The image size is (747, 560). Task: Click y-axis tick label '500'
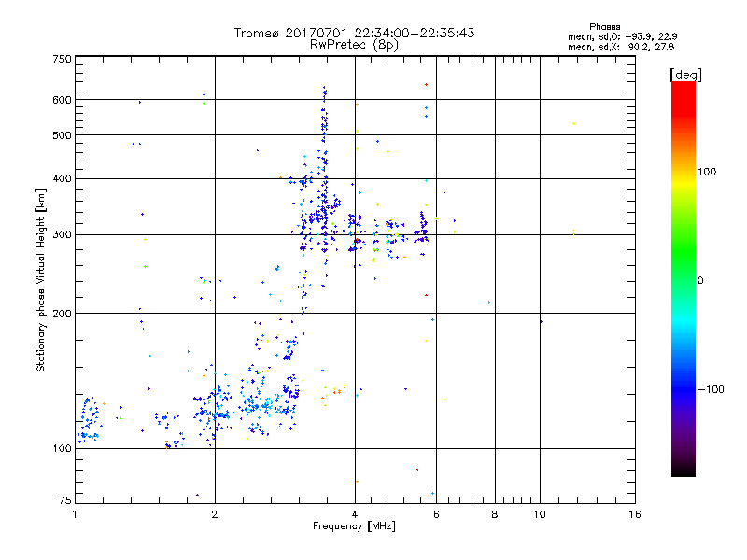click(x=62, y=135)
